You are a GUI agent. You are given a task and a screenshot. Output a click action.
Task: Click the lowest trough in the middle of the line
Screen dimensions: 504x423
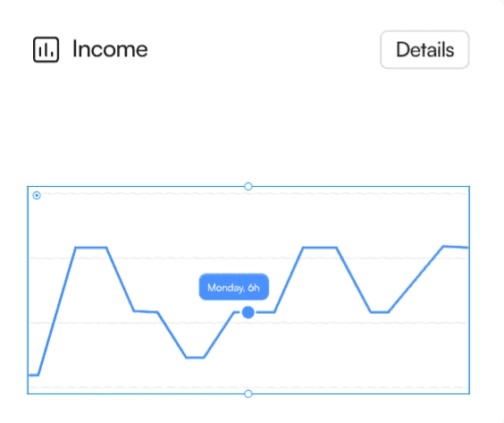[195, 358]
